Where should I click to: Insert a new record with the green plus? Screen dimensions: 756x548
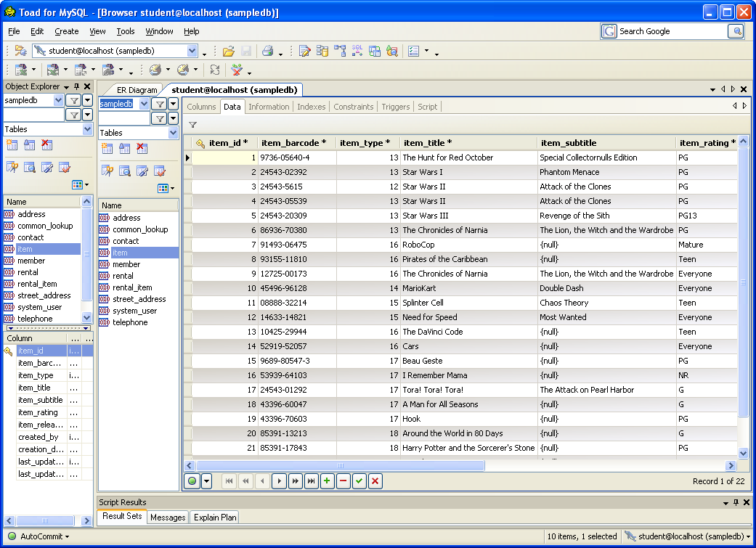327,480
